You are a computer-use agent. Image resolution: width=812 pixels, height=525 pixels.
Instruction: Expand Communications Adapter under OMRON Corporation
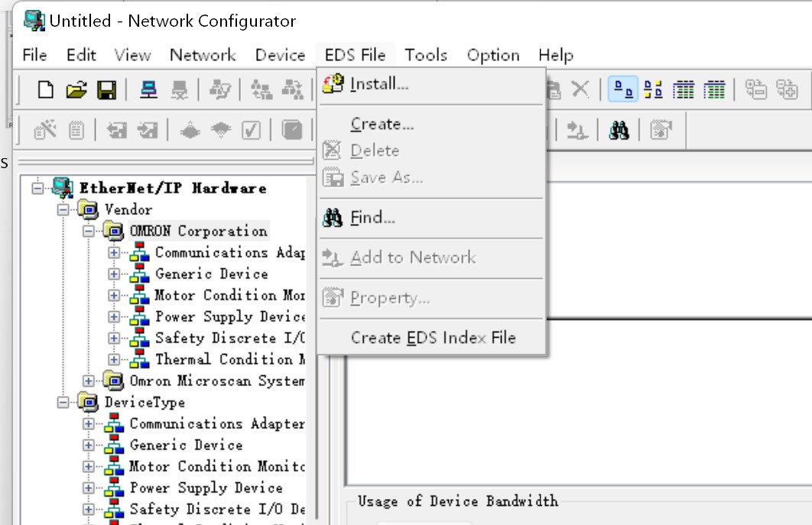[114, 253]
